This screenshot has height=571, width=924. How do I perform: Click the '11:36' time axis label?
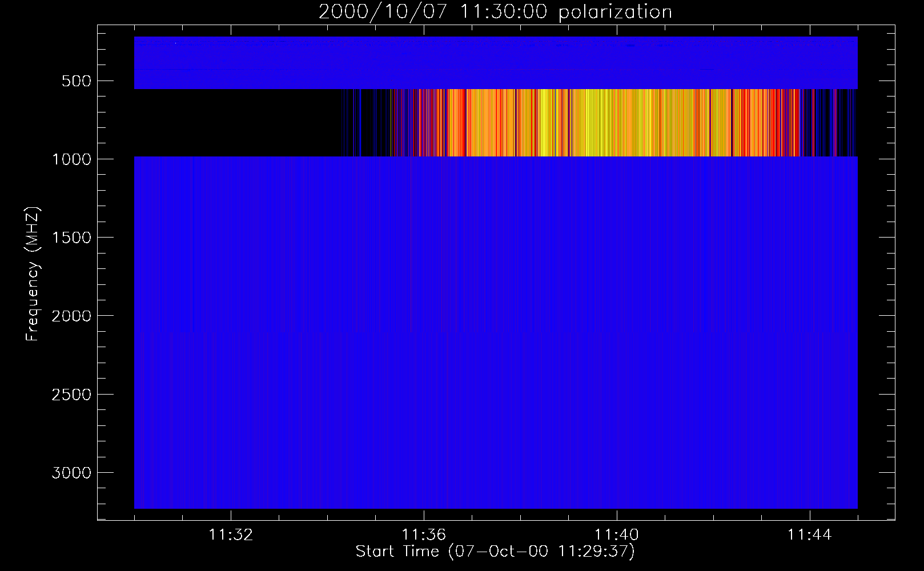424,535
